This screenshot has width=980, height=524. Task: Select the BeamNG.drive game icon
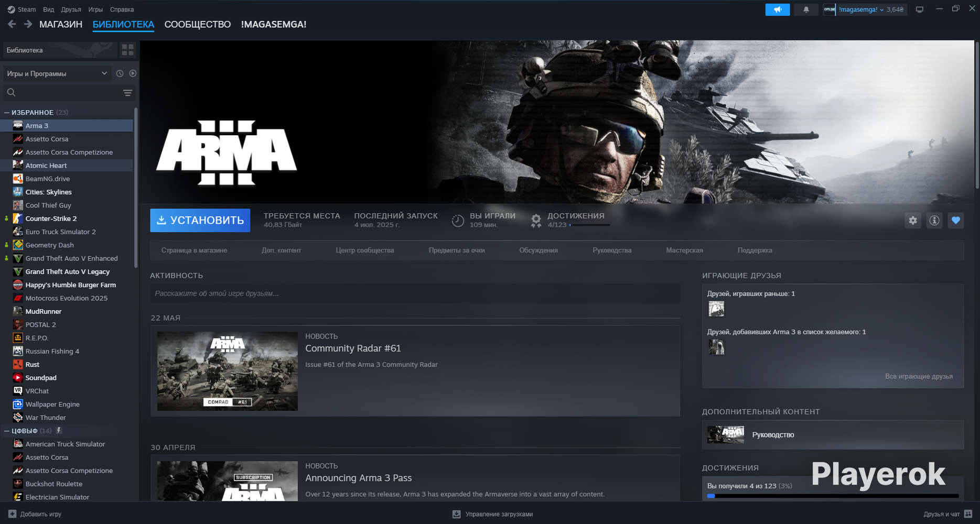point(18,179)
